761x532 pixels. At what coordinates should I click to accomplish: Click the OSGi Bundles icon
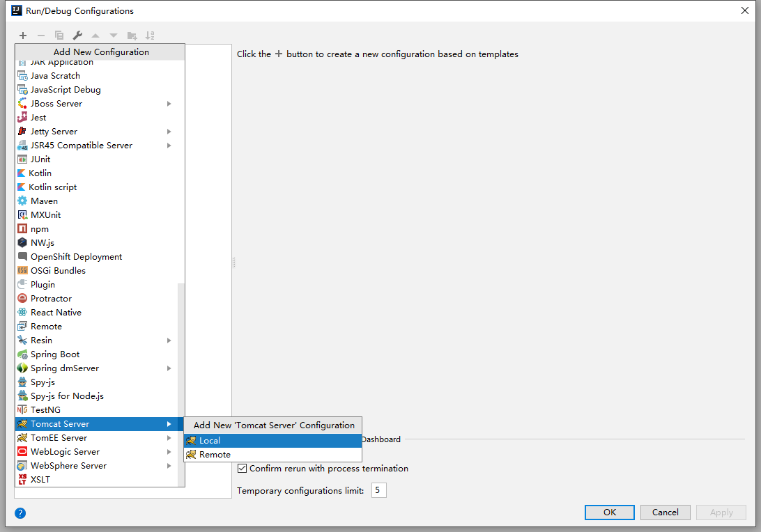click(22, 271)
